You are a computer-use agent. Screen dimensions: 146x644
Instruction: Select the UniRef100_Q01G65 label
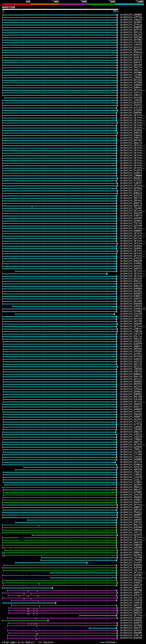tap(131, 98)
